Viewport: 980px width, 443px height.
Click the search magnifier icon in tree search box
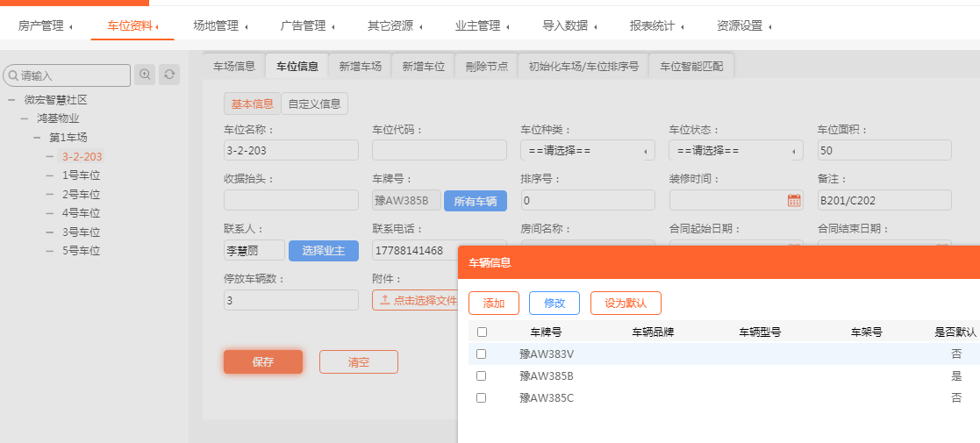click(13, 75)
